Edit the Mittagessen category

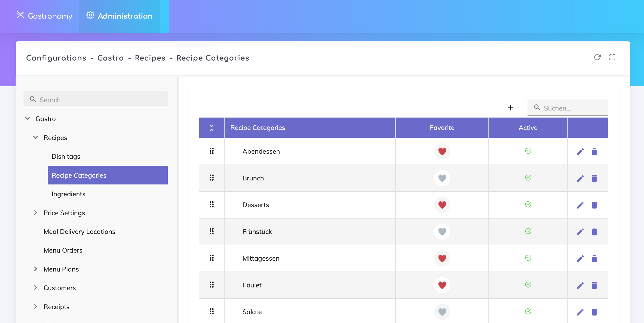[x=580, y=259]
